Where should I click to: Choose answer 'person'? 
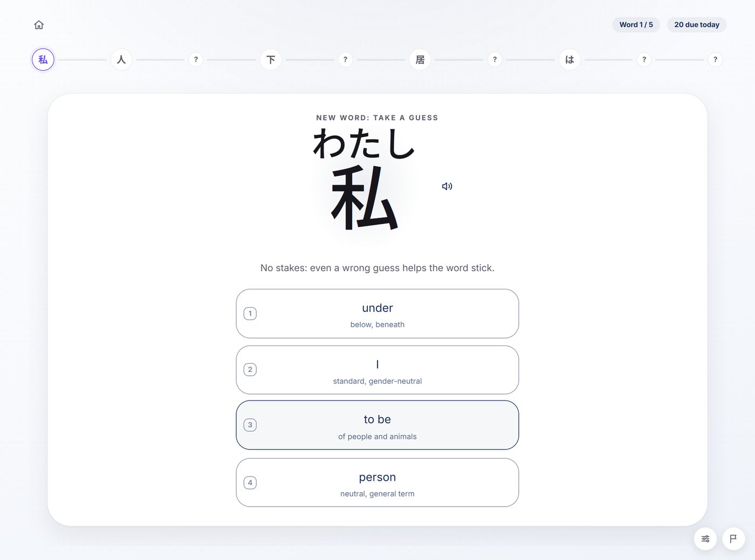pos(377,482)
